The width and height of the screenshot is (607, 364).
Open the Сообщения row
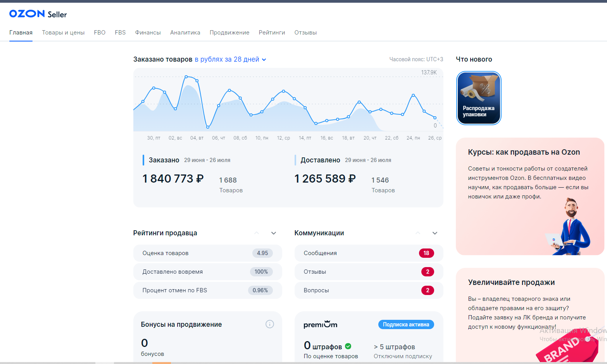coord(369,253)
